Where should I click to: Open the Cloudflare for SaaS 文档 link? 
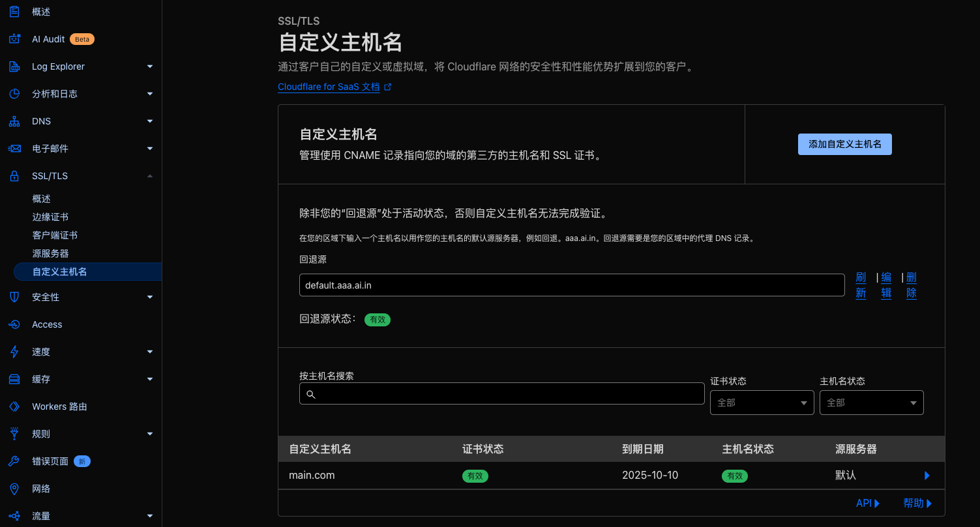[329, 87]
